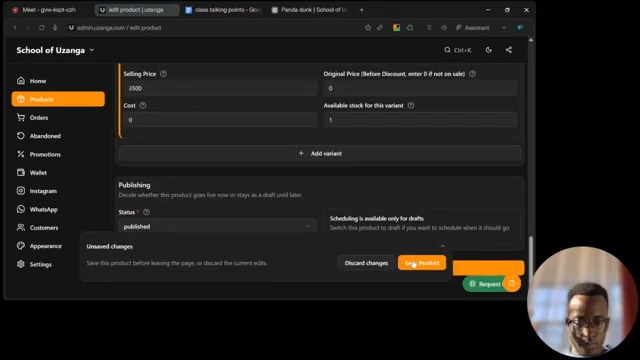Click Save Product button
The image size is (640, 360).
[422, 263]
